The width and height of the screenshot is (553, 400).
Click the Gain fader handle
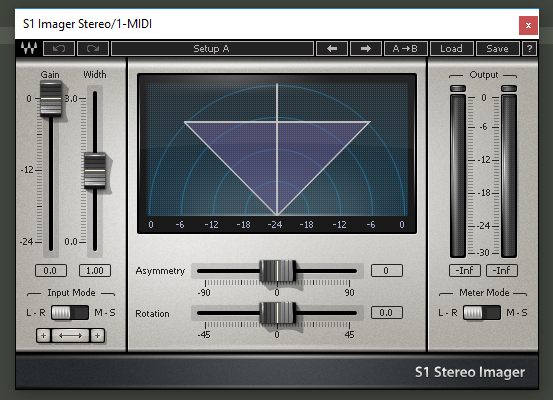coord(51,99)
